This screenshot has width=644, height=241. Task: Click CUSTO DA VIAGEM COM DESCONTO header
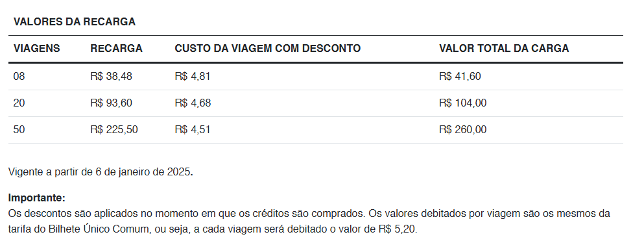pyautogui.click(x=267, y=49)
